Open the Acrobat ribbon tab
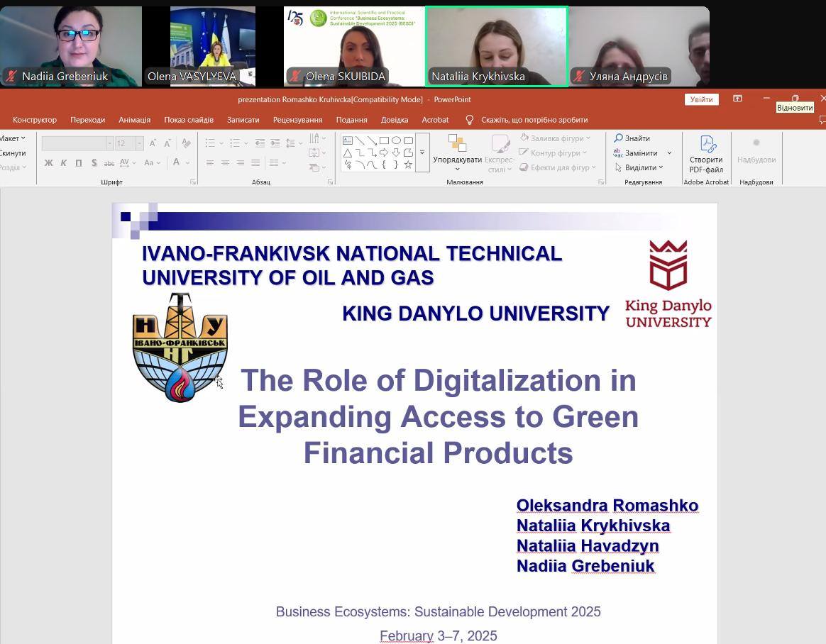 (435, 120)
